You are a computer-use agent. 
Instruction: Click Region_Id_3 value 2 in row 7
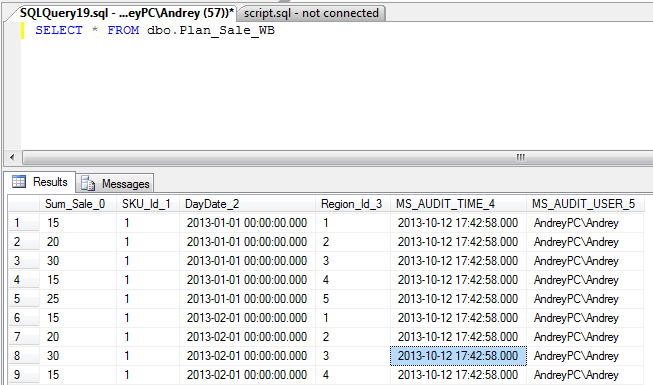pyautogui.click(x=353, y=337)
